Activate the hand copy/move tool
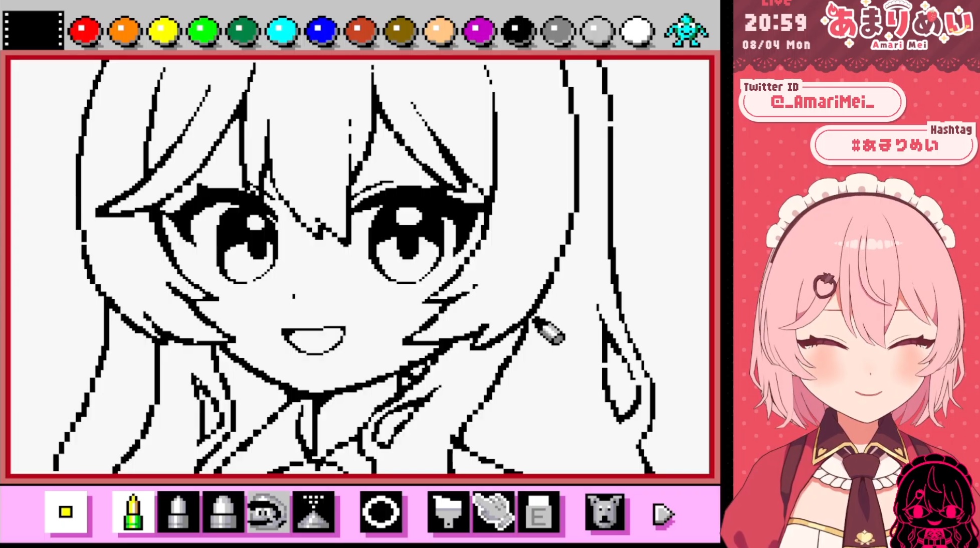The width and height of the screenshot is (980, 548). (x=493, y=512)
